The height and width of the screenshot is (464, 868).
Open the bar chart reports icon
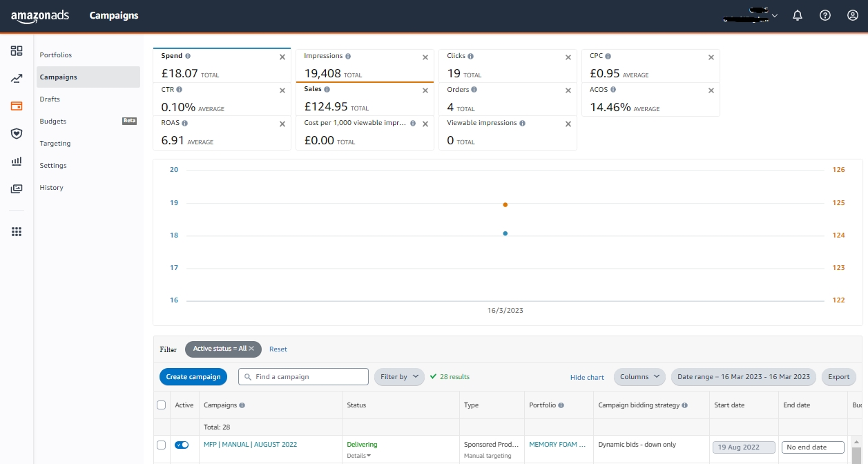[17, 162]
